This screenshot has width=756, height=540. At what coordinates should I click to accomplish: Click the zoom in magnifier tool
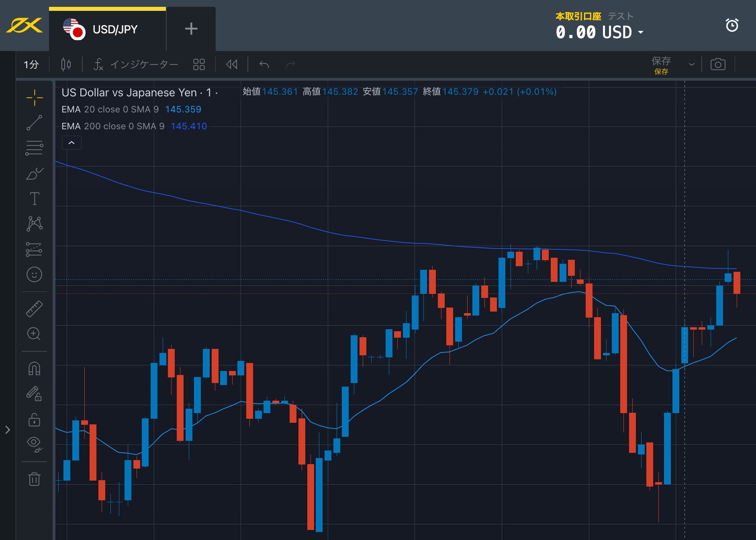pyautogui.click(x=34, y=334)
